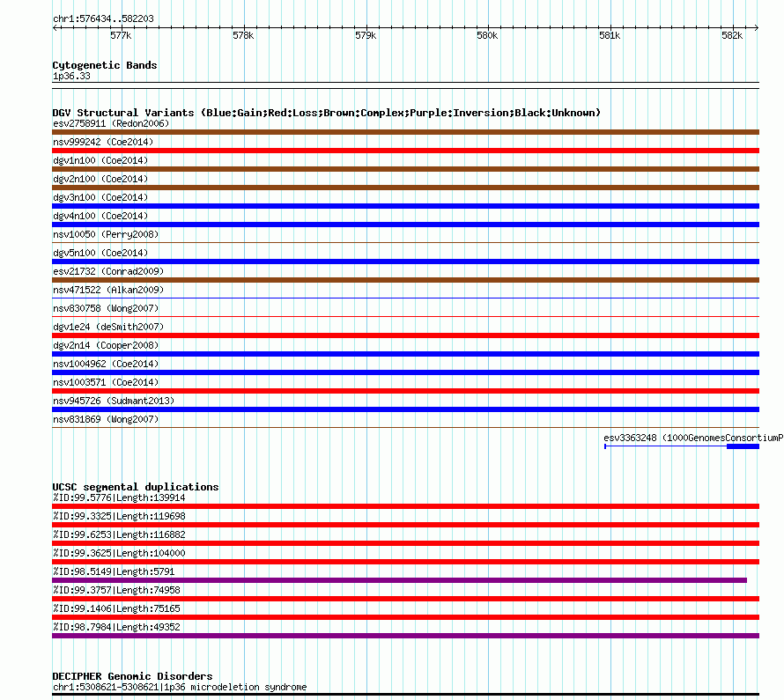Screen dimensions: 784x700
Task: Select dgv5n100 (Coe2014) variant label
Action: pyautogui.click(x=100, y=253)
